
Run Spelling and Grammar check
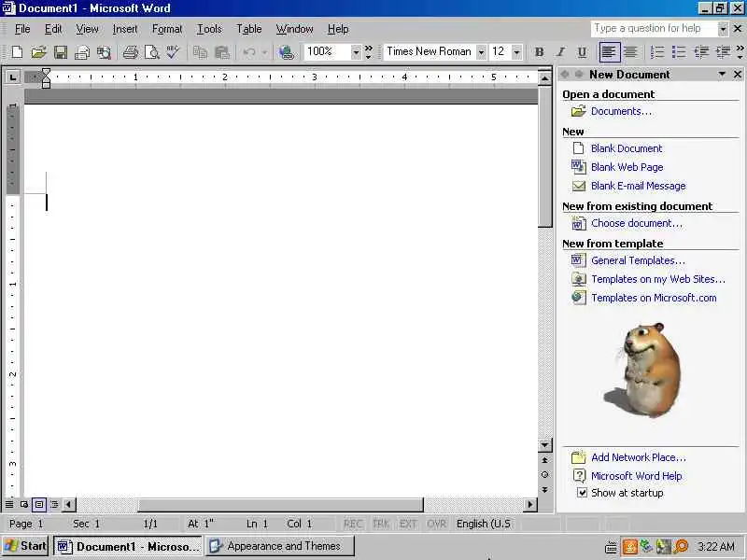pos(174,52)
